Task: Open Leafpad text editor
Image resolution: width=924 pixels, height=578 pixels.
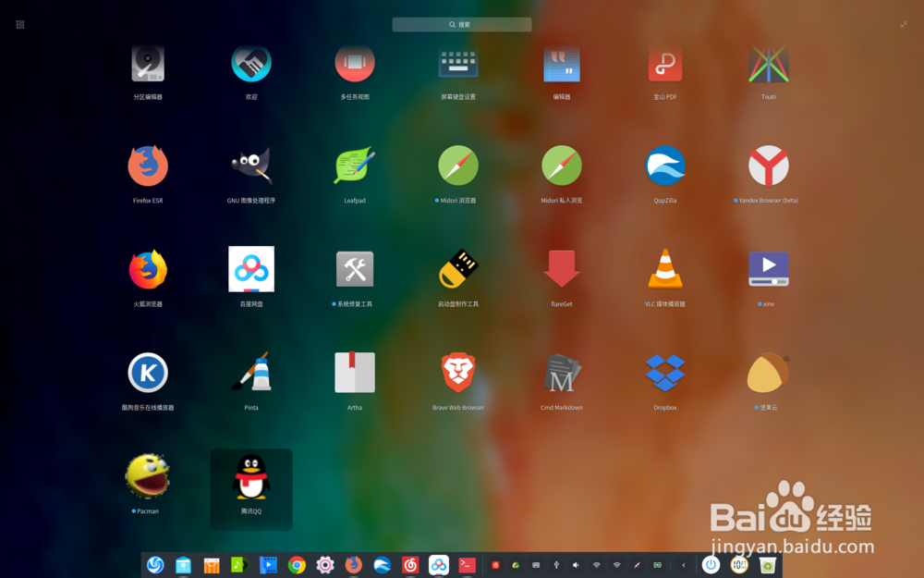Action: tap(355, 166)
